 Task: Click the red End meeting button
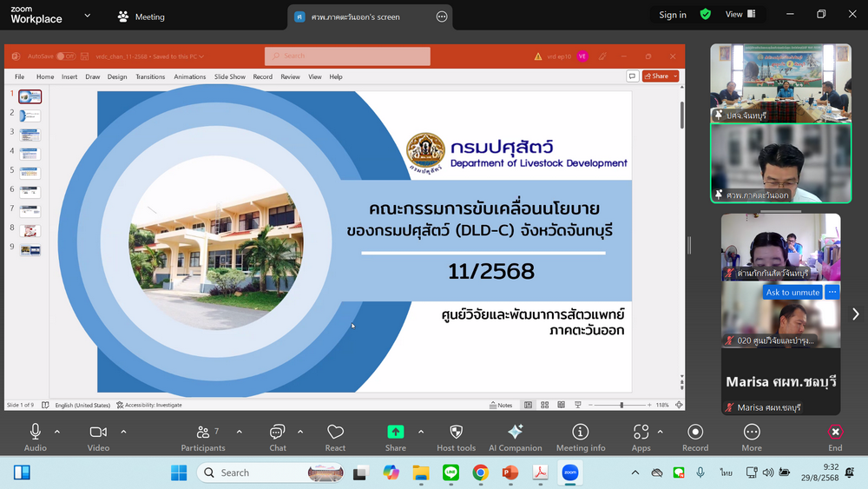point(835,438)
